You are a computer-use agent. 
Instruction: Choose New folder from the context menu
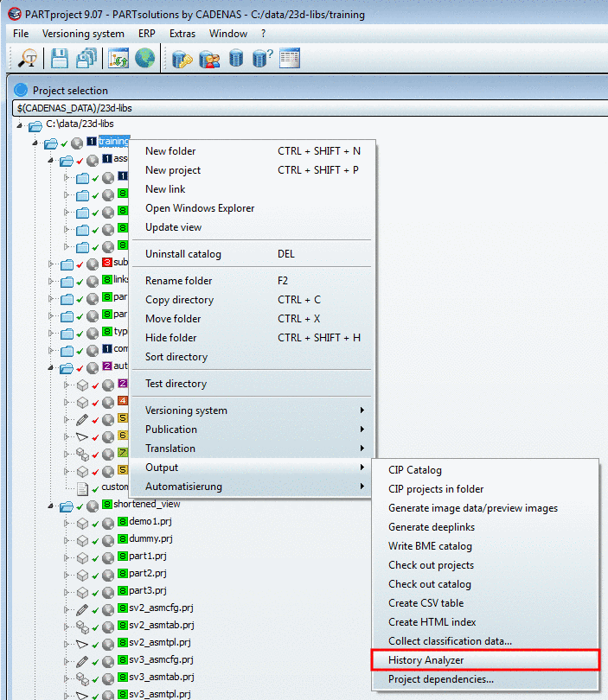[252, 151]
